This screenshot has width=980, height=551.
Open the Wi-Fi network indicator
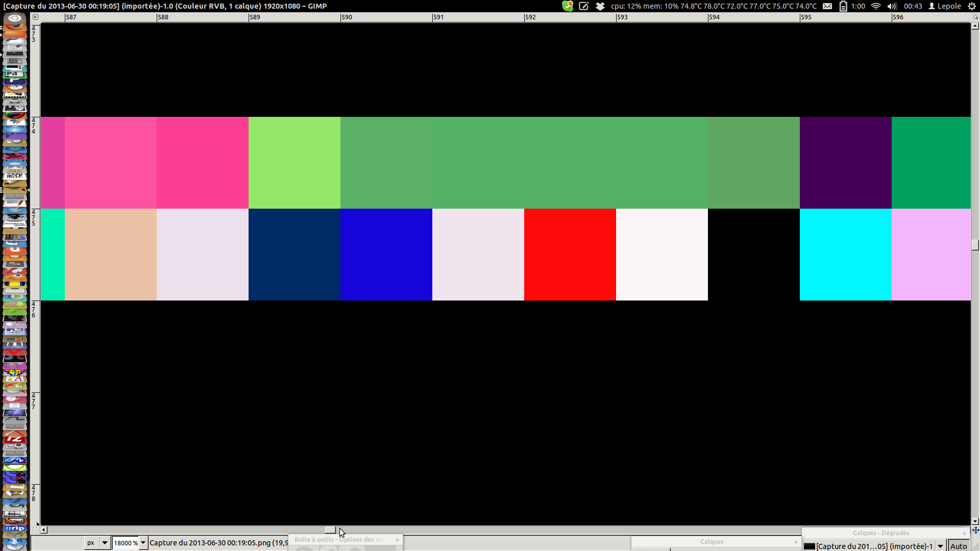[876, 6]
